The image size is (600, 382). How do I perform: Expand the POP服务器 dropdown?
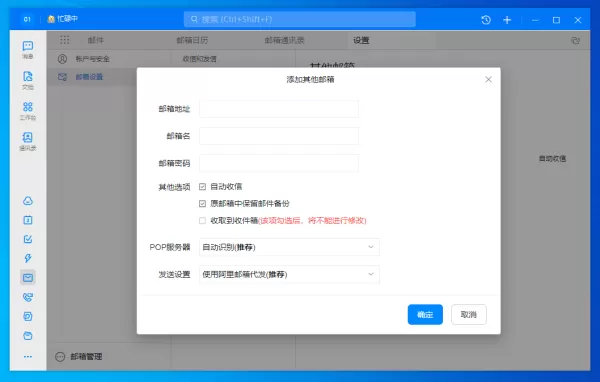[x=289, y=247]
